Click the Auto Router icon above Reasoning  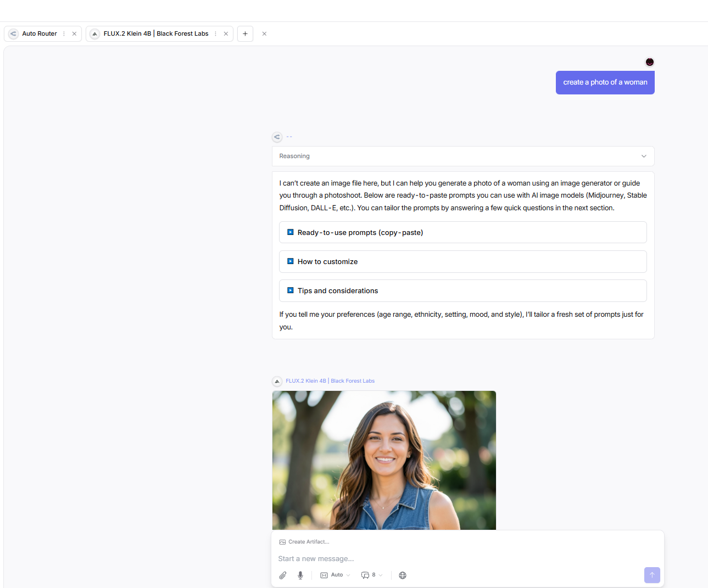277,137
